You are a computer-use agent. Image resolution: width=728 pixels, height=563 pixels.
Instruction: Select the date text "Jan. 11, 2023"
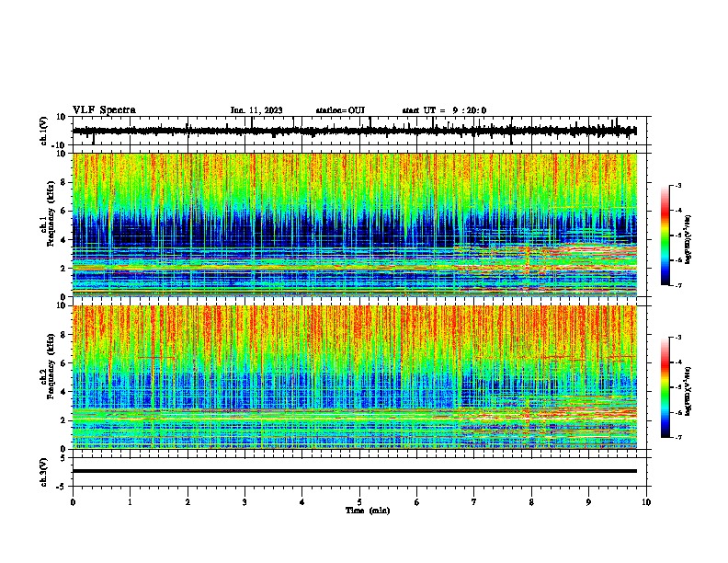click(256, 110)
